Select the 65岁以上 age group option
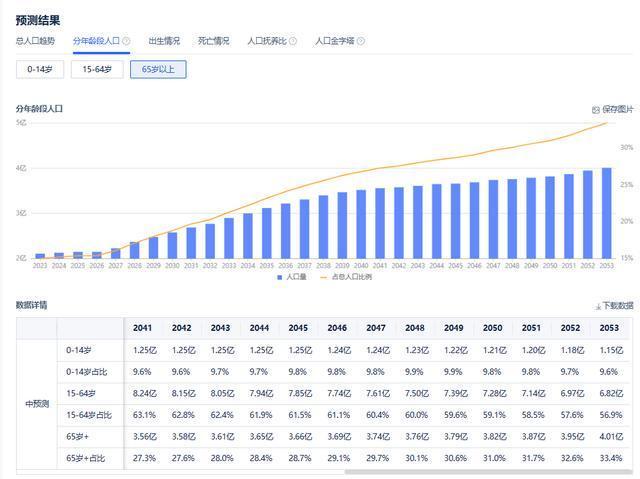This screenshot has width=640, height=479. [x=158, y=69]
